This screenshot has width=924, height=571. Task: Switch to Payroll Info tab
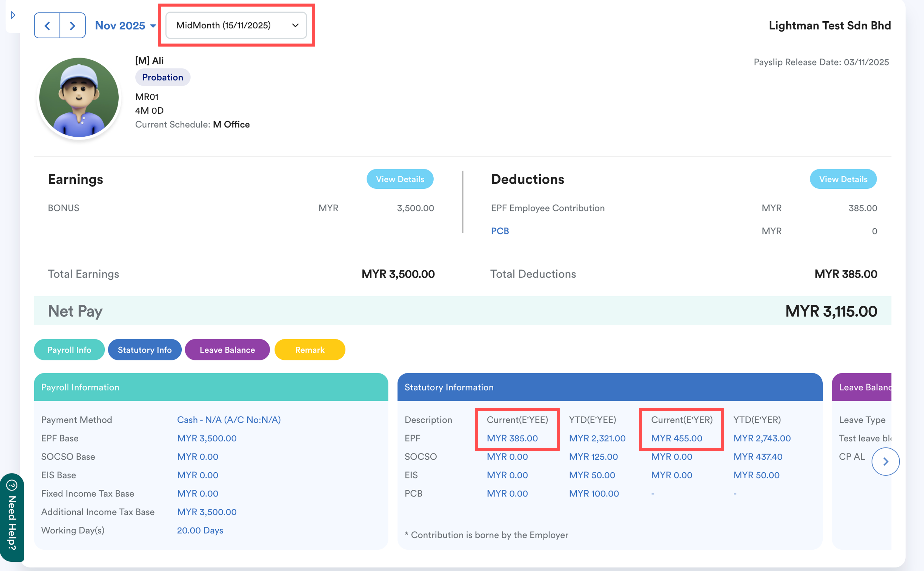tap(69, 350)
